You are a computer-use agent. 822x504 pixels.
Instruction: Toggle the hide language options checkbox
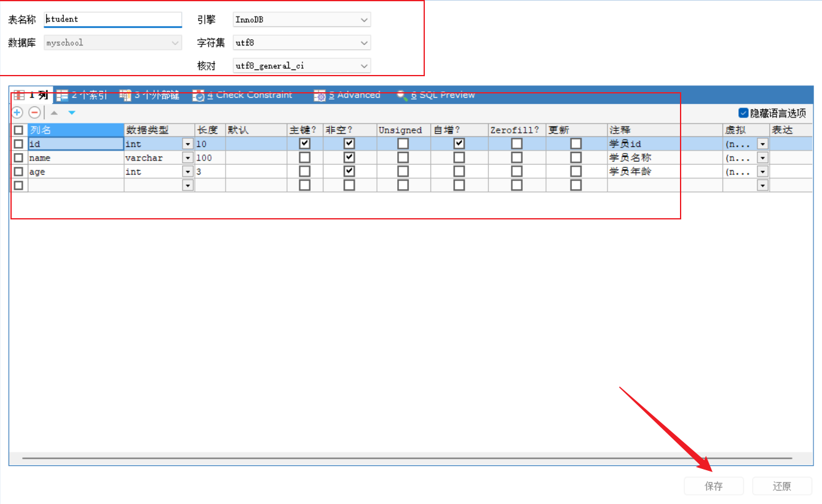[743, 113]
